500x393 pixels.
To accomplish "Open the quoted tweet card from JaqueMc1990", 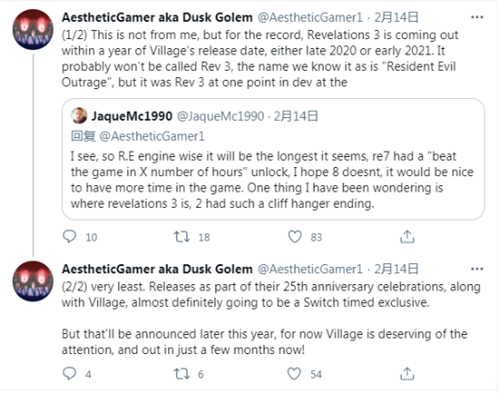I will point(273,159).
